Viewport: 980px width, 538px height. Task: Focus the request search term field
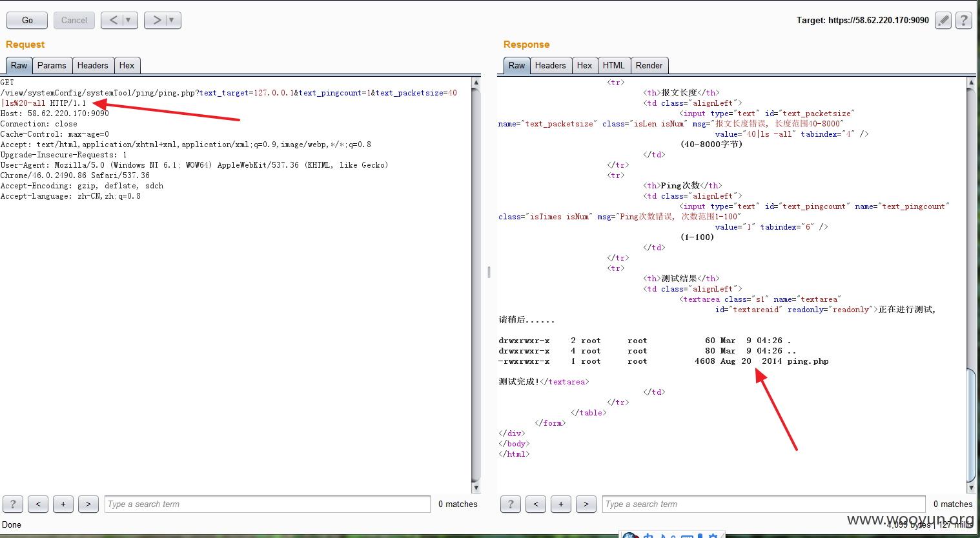point(267,504)
